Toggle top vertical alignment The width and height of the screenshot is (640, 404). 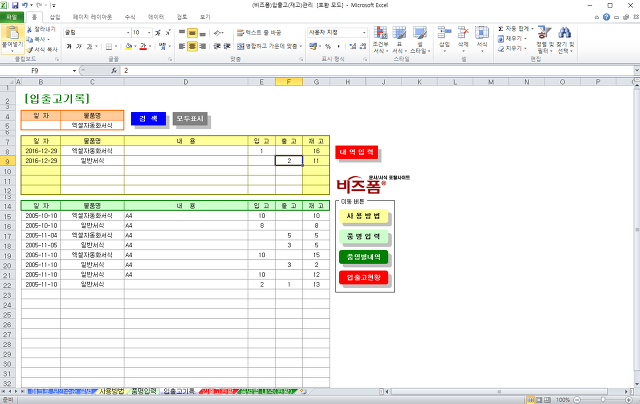point(182,33)
